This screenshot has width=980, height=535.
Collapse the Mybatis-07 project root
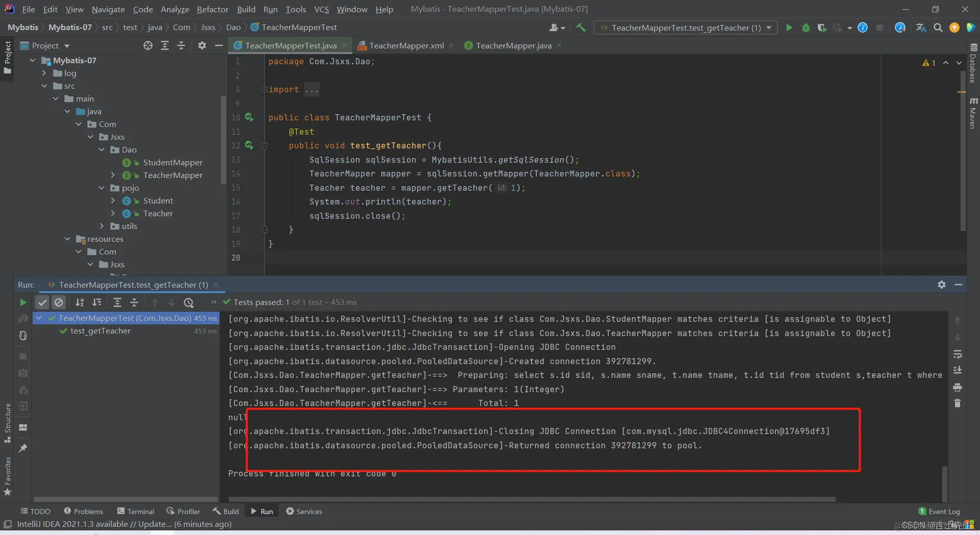tap(33, 60)
